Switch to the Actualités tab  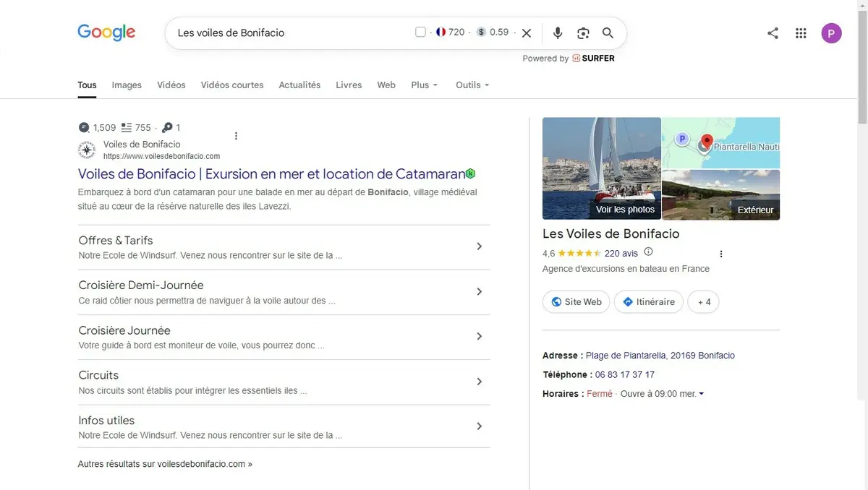point(299,85)
